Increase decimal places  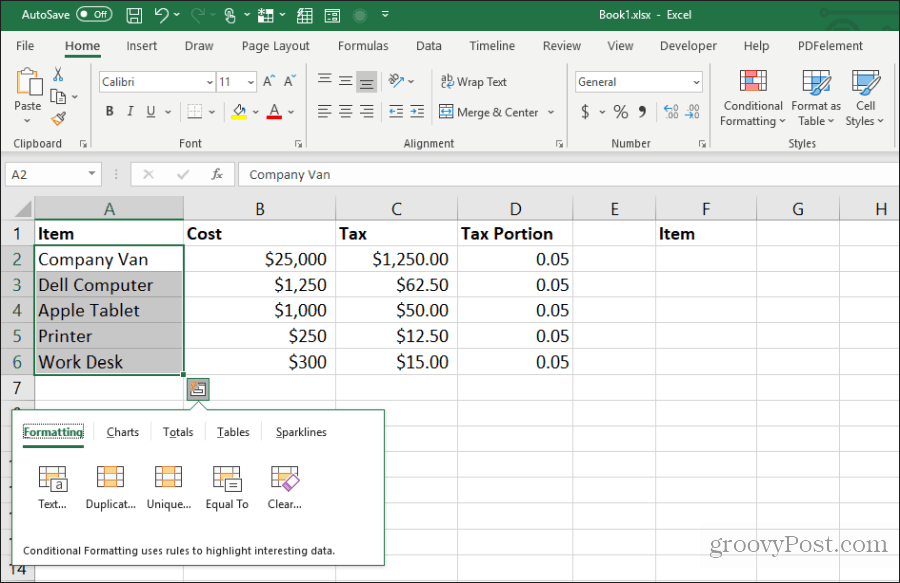tap(671, 111)
